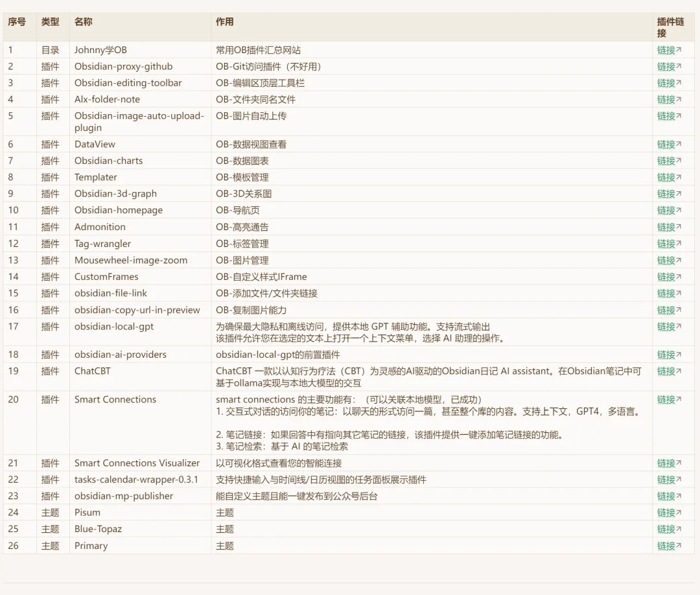This screenshot has height=595, width=700.
Task: Open the link for tasks-calendar-wrapper-0.3.1
Action: (669, 480)
